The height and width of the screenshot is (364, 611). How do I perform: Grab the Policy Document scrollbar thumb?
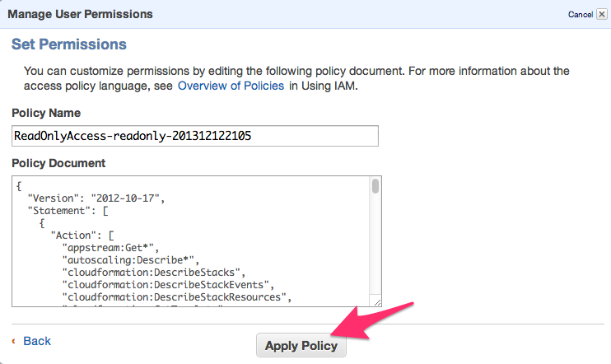click(x=375, y=186)
